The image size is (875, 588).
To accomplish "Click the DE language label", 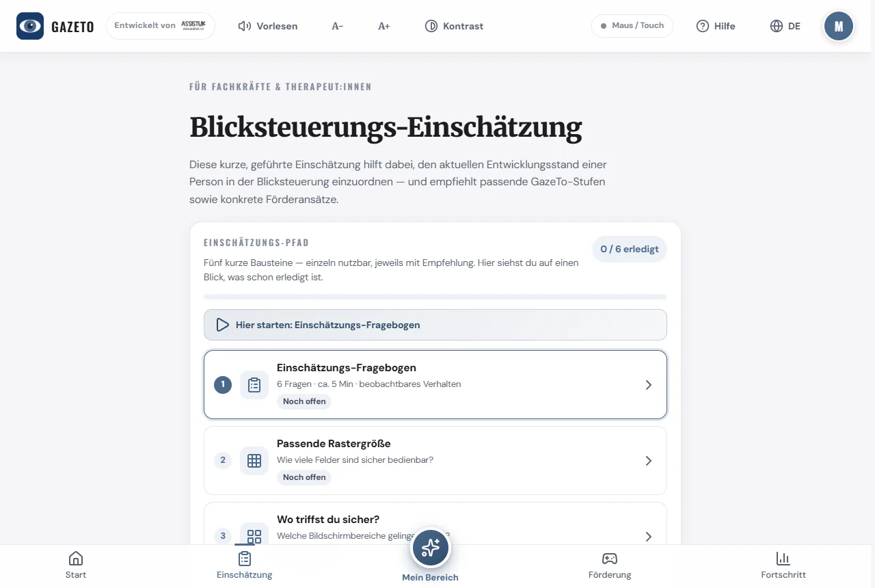I will pyautogui.click(x=794, y=26).
